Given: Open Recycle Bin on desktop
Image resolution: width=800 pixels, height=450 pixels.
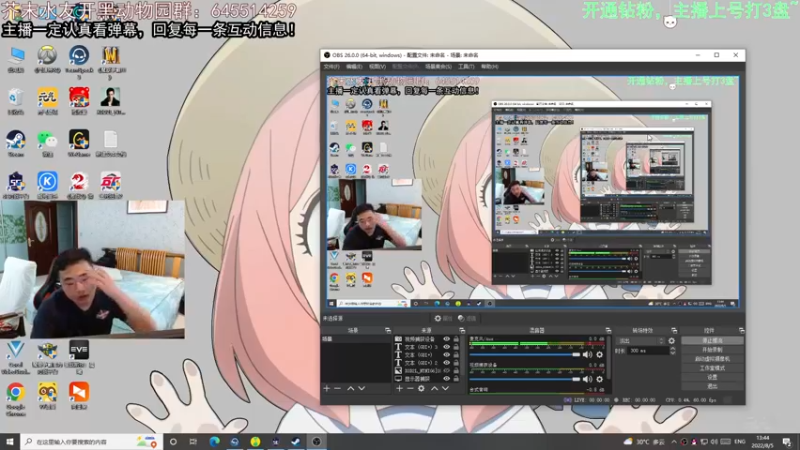Looking at the screenshot, I should click(15, 101).
